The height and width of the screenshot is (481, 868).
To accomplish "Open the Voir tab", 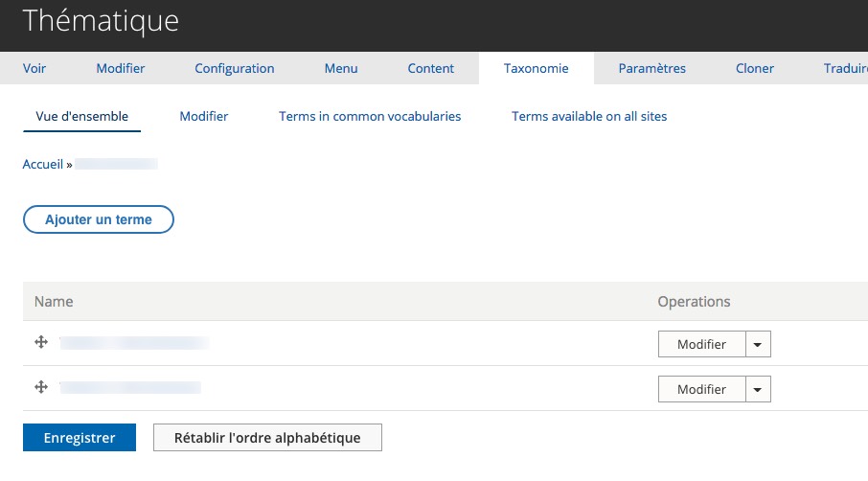I will (x=34, y=68).
